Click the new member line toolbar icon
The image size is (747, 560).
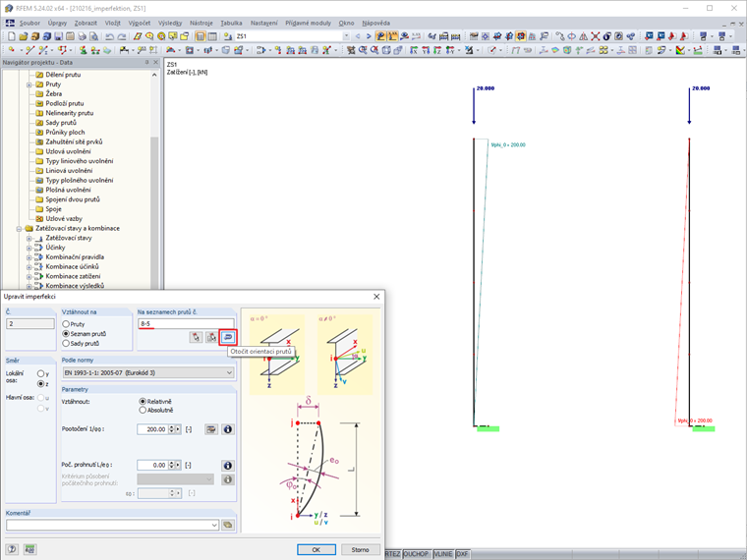point(29,49)
